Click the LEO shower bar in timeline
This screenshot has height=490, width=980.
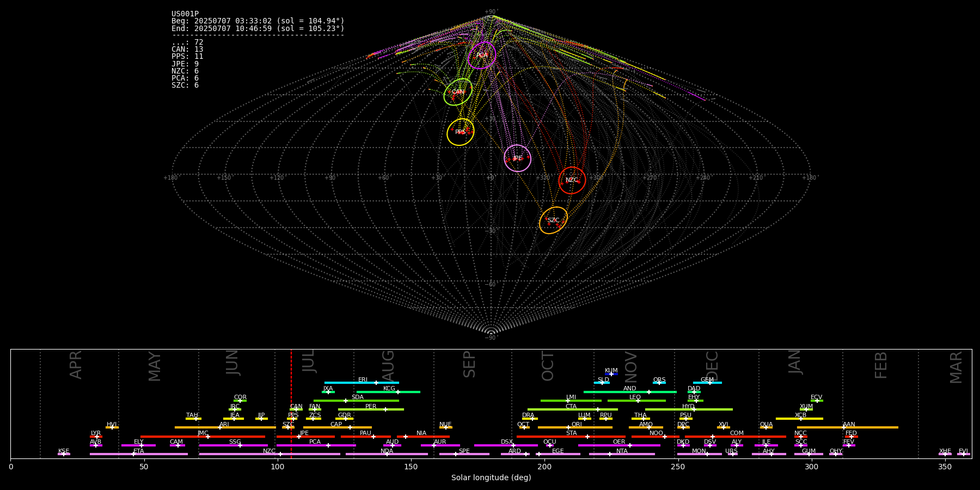(x=636, y=401)
